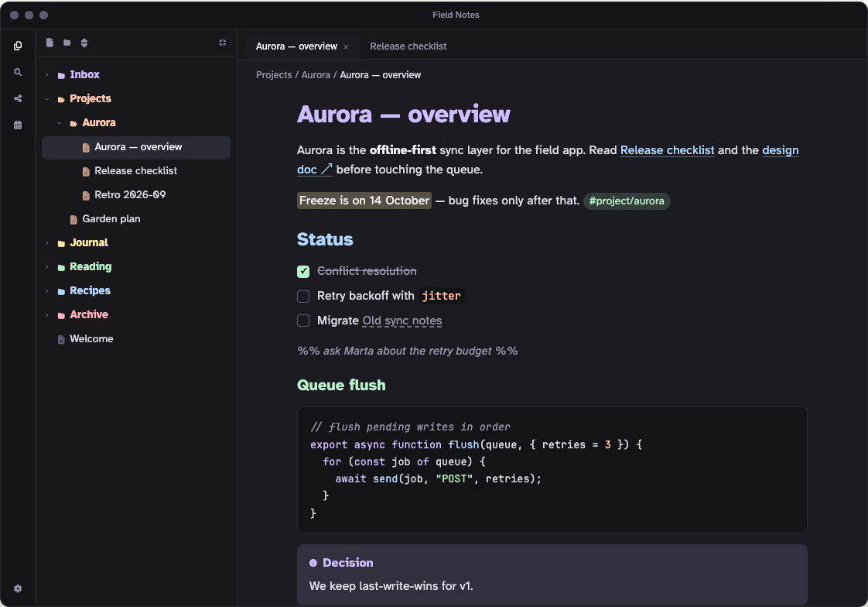The image size is (868, 607).
Task: Click the Decision callout title
Action: tap(347, 563)
